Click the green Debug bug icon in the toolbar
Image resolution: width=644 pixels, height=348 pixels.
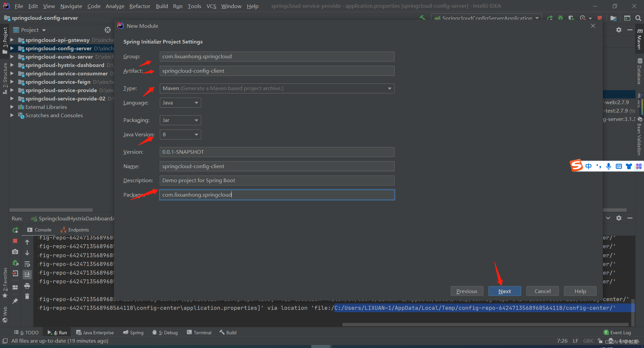560,18
